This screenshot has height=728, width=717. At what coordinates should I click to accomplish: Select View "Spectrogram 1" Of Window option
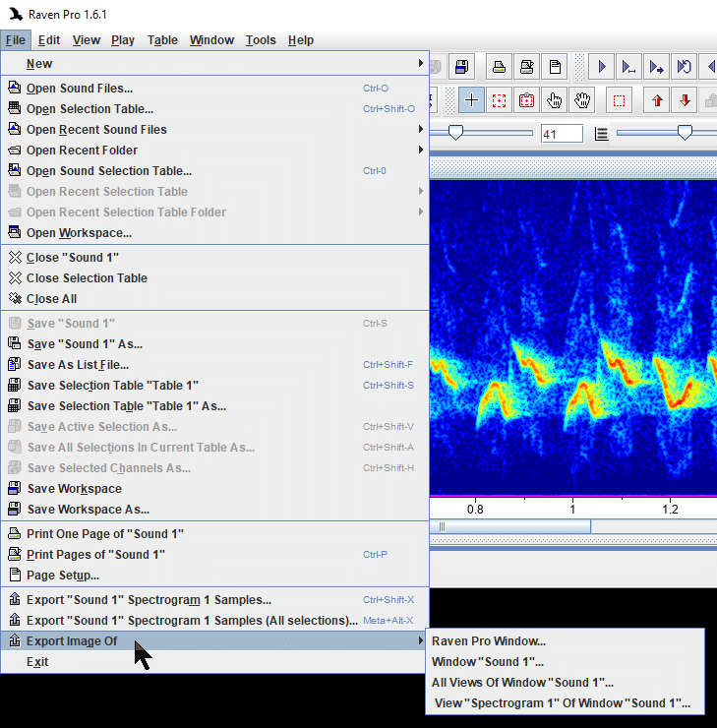pyautogui.click(x=565, y=703)
